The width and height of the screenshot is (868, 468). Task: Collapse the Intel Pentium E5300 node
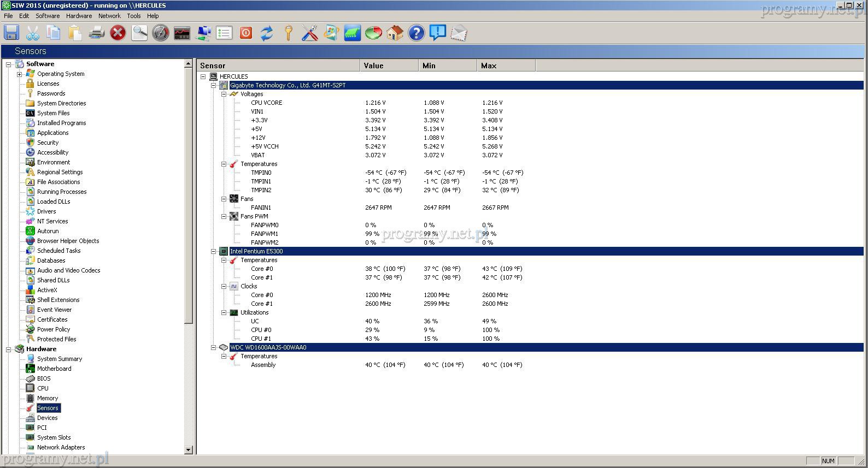point(213,251)
